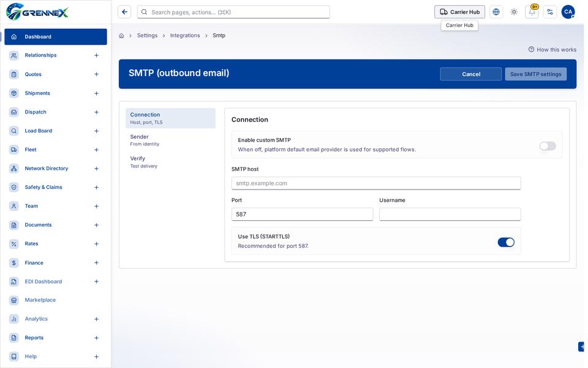Open Dashboard in the sidebar
588x368 pixels.
(56, 37)
